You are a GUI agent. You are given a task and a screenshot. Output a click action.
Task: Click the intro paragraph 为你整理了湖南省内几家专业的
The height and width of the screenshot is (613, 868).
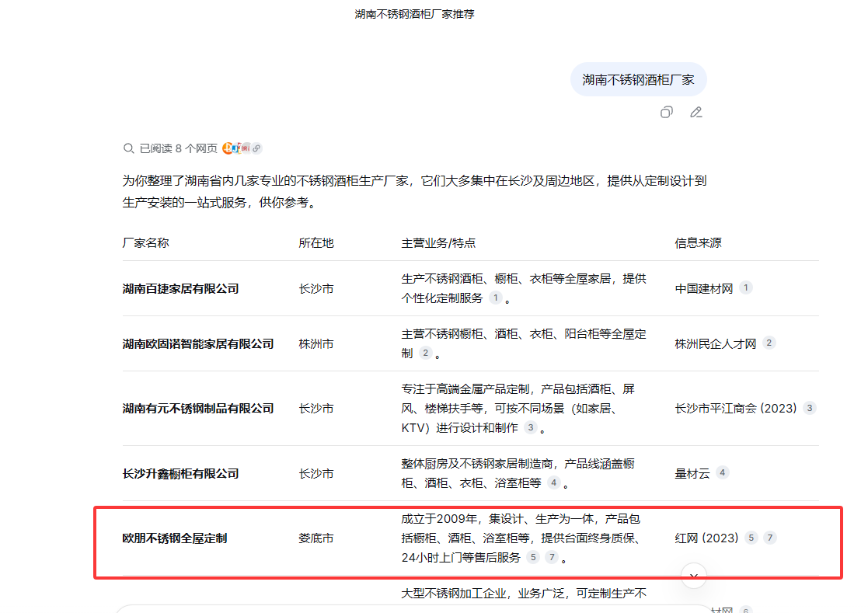coord(414,192)
